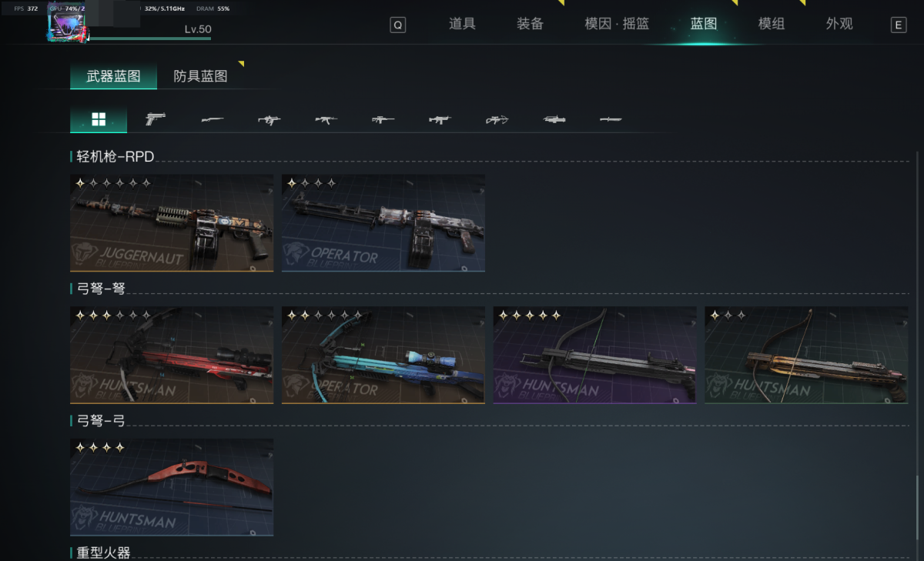
Task: Click the DRAM 55% overlay readout
Action: click(213, 8)
